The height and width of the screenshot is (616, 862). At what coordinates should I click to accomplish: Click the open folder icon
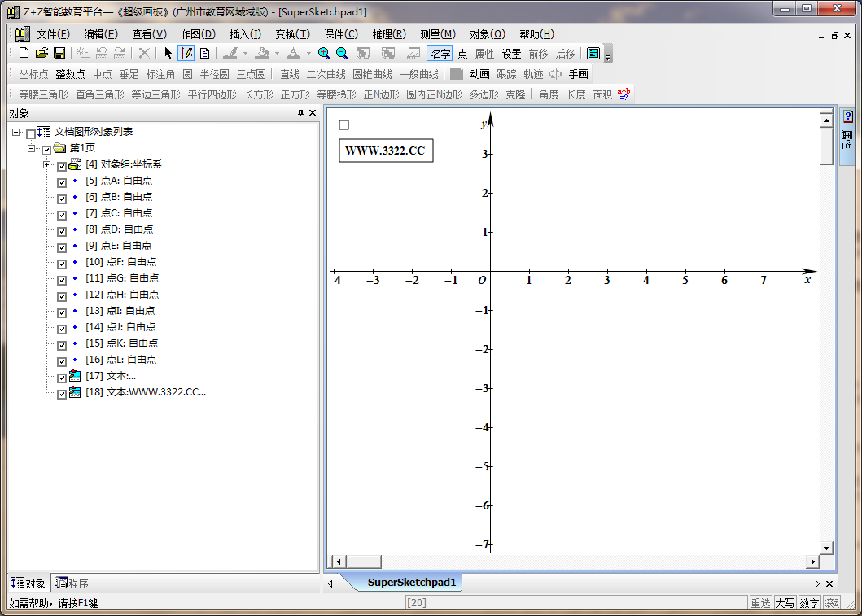tap(42, 54)
